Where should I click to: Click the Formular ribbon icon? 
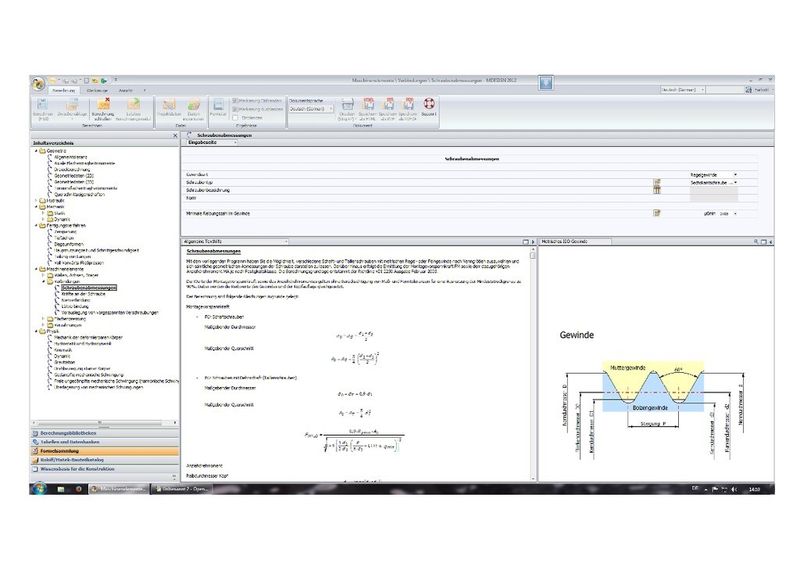click(x=218, y=108)
